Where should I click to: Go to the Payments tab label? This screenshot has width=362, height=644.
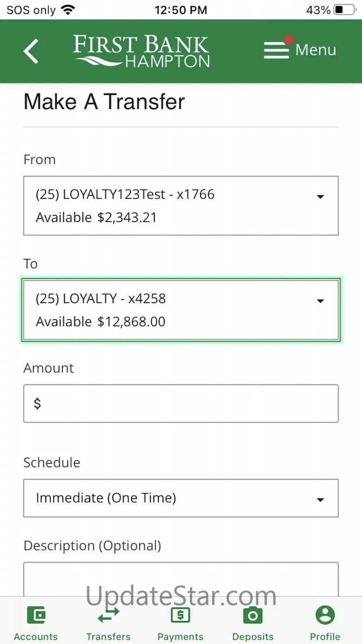click(180, 637)
